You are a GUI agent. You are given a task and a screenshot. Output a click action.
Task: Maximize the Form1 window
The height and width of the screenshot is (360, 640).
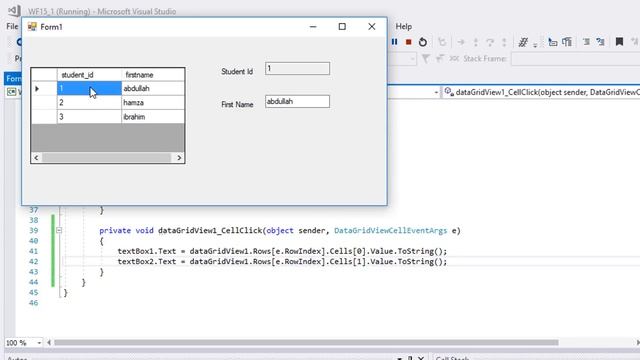342,27
